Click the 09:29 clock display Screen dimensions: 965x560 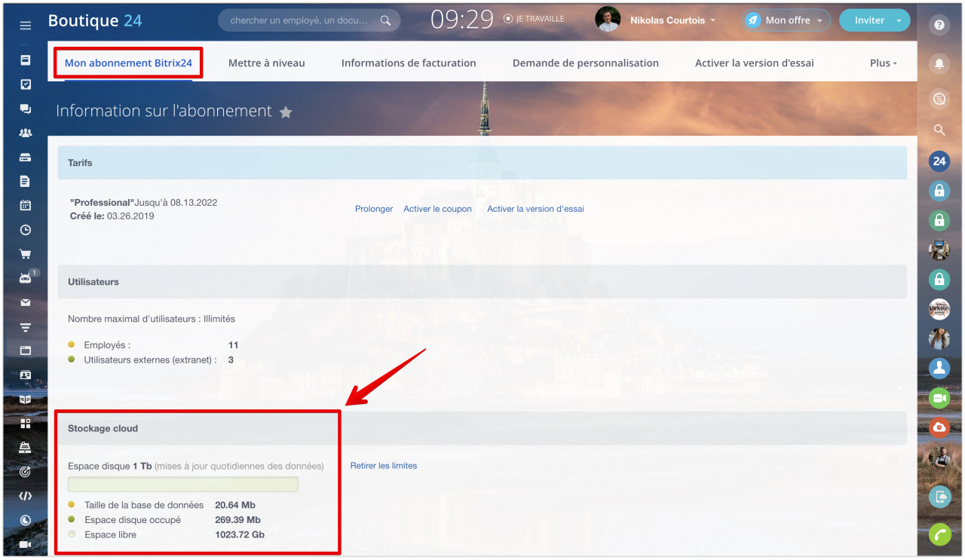(462, 20)
